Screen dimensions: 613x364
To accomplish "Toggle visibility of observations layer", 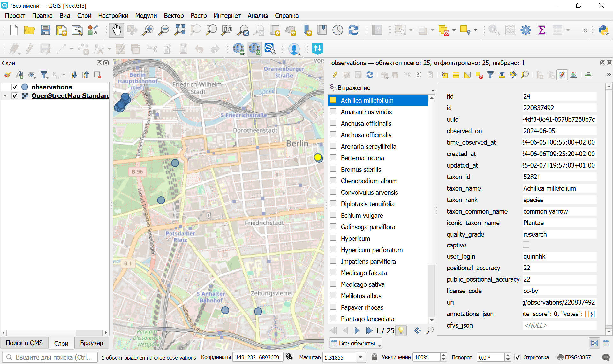I will coord(15,87).
